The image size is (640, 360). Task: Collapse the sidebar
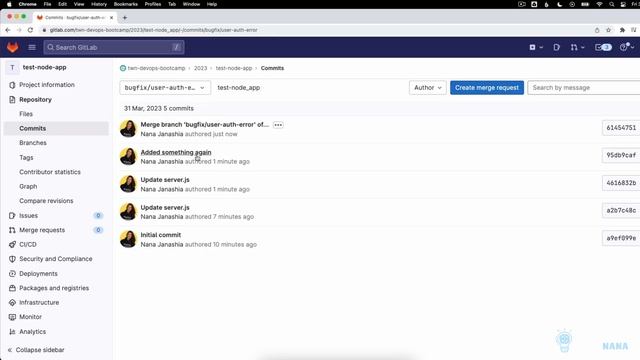click(36, 350)
